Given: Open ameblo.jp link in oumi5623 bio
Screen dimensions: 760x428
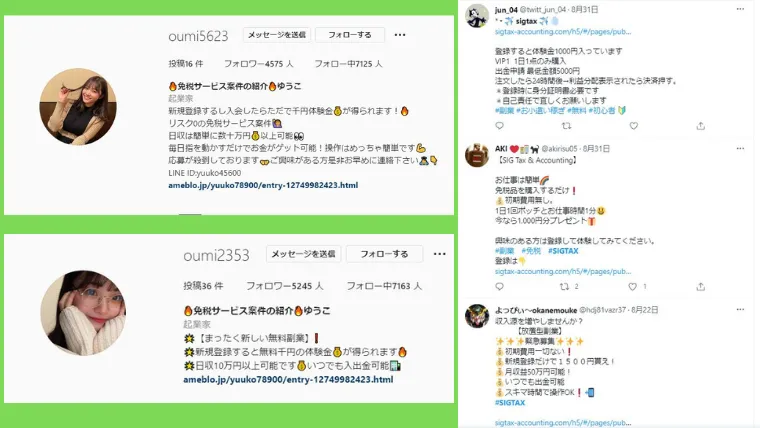Looking at the screenshot, I should (x=263, y=185).
